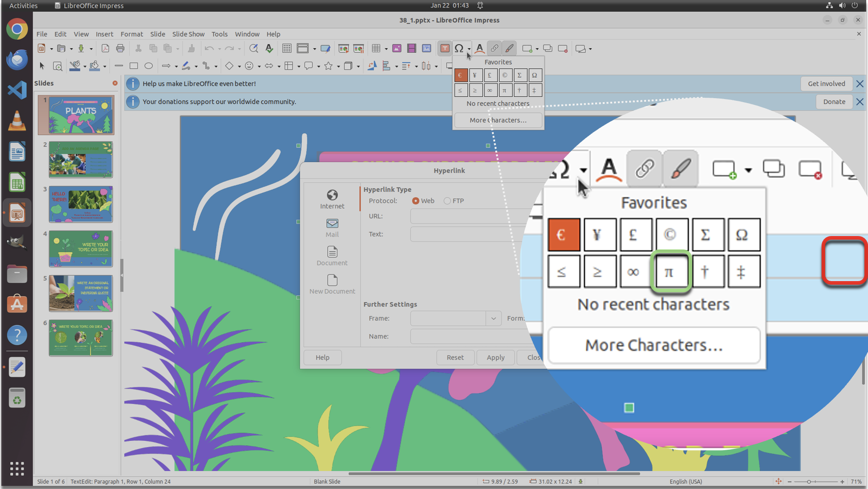Select the Web protocol radio button
This screenshot has width=868, height=489.
(416, 201)
